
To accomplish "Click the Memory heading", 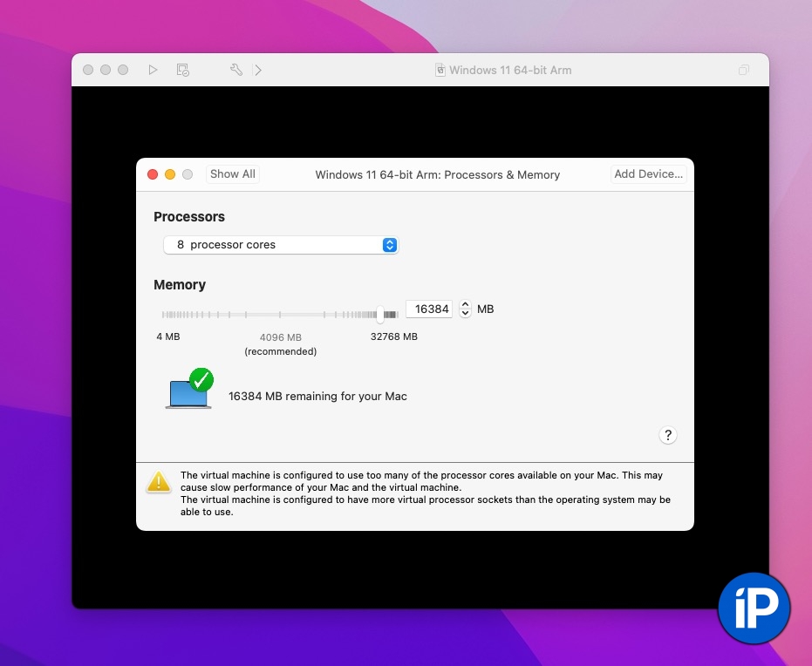I will (180, 284).
